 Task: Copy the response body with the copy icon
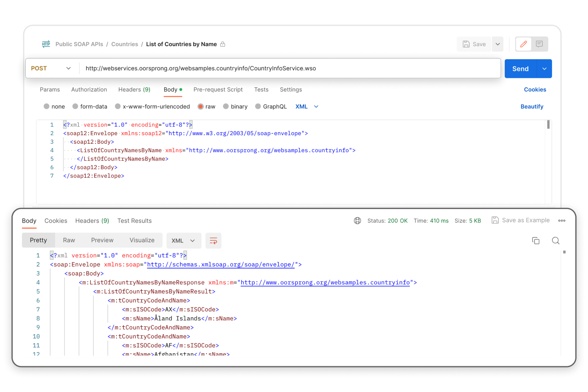pos(536,241)
